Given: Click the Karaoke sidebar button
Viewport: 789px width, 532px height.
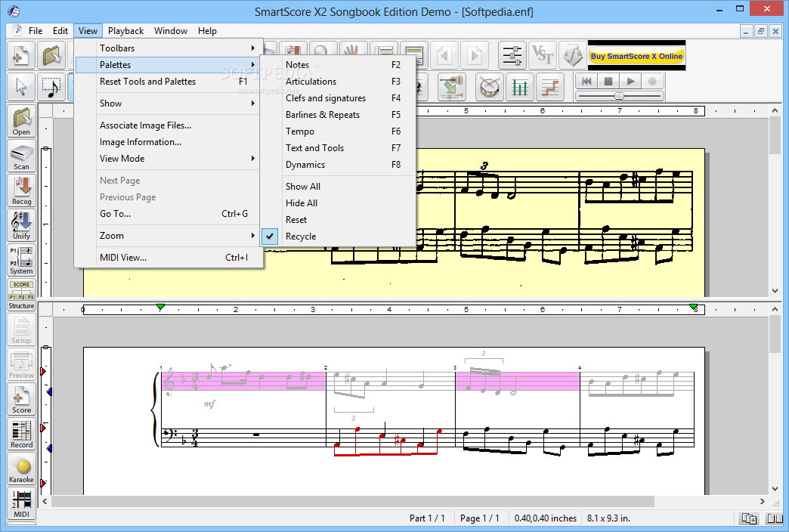Looking at the screenshot, I should coord(21,469).
